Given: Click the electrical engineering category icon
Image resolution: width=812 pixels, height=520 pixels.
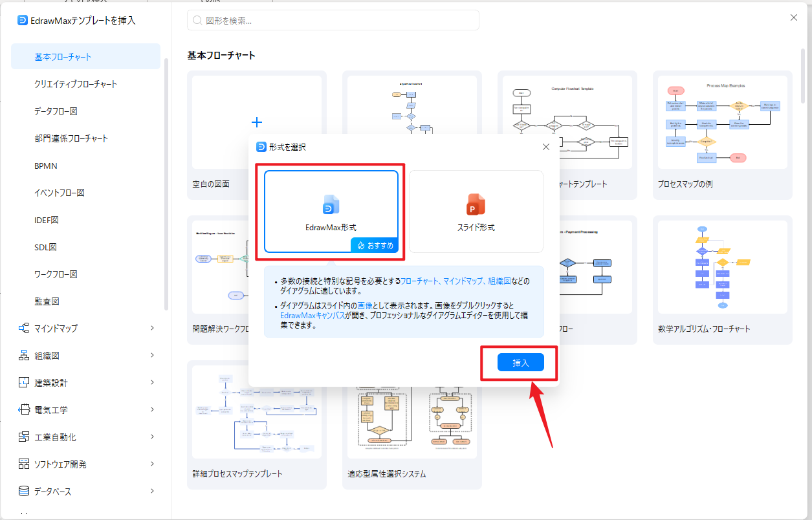Looking at the screenshot, I should (x=24, y=409).
